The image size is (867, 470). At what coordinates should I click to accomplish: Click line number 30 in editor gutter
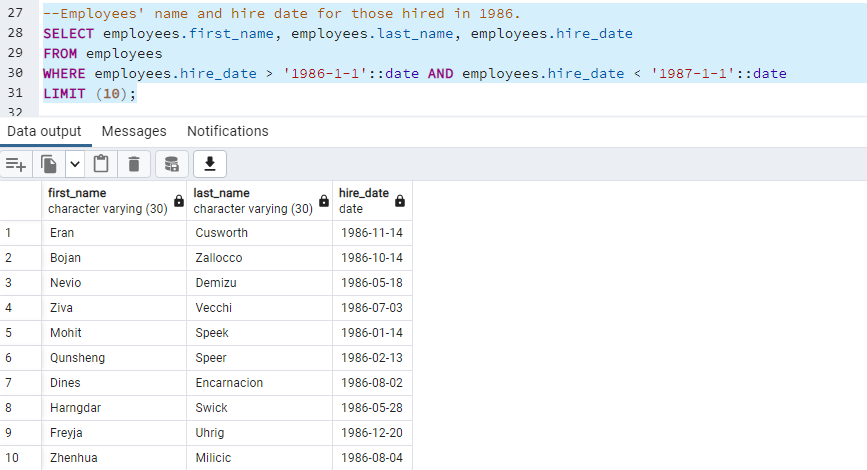(15, 72)
